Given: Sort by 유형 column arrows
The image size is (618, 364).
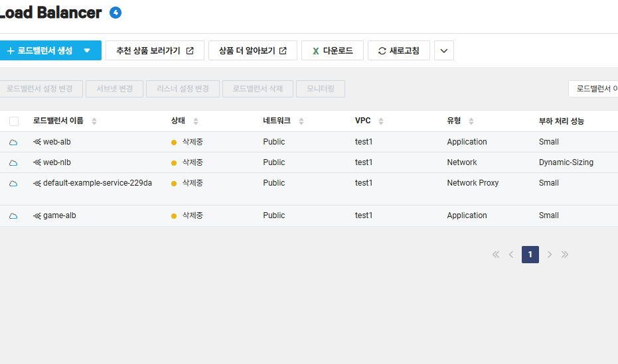Looking at the screenshot, I should click(x=471, y=121).
